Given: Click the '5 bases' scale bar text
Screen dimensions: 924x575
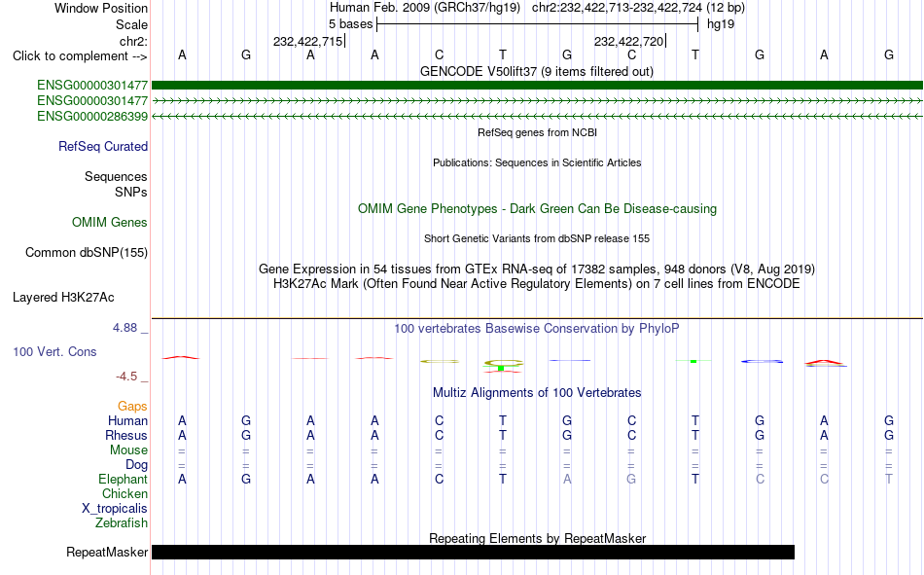Looking at the screenshot, I should coord(350,24).
